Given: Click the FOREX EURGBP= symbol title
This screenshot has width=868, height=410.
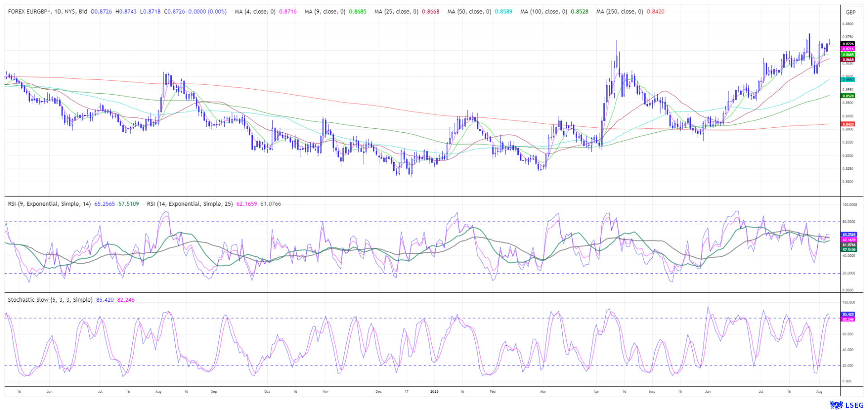Looking at the screenshot, I should [48, 12].
